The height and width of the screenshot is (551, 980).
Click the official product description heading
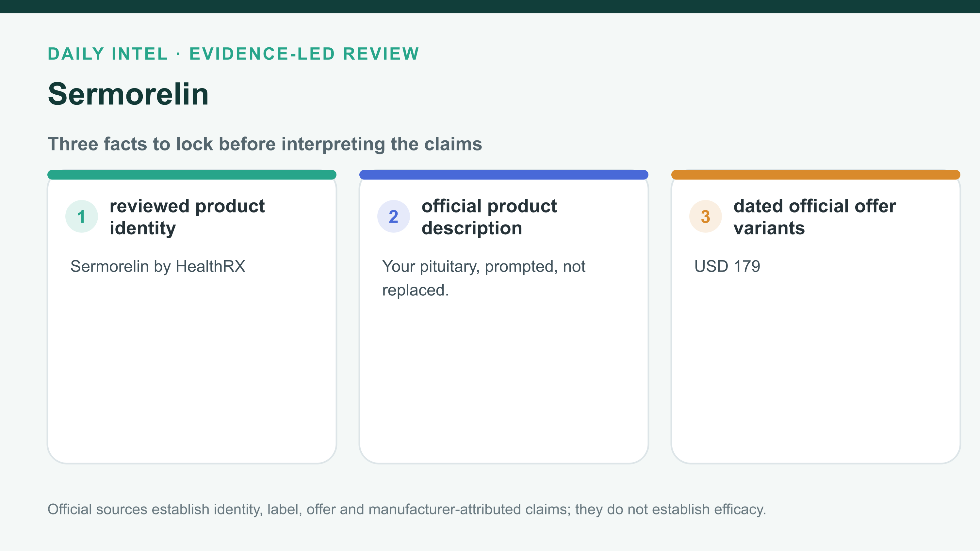(489, 217)
